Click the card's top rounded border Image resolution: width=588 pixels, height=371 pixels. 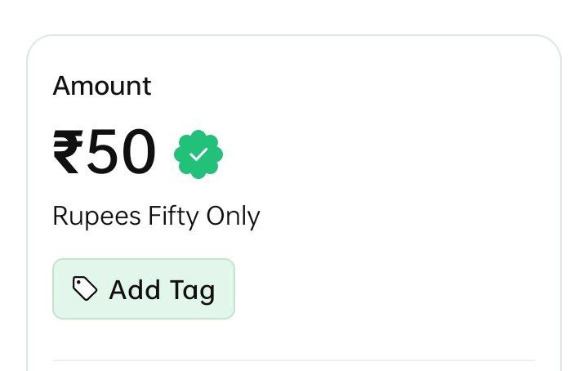tap(294, 36)
